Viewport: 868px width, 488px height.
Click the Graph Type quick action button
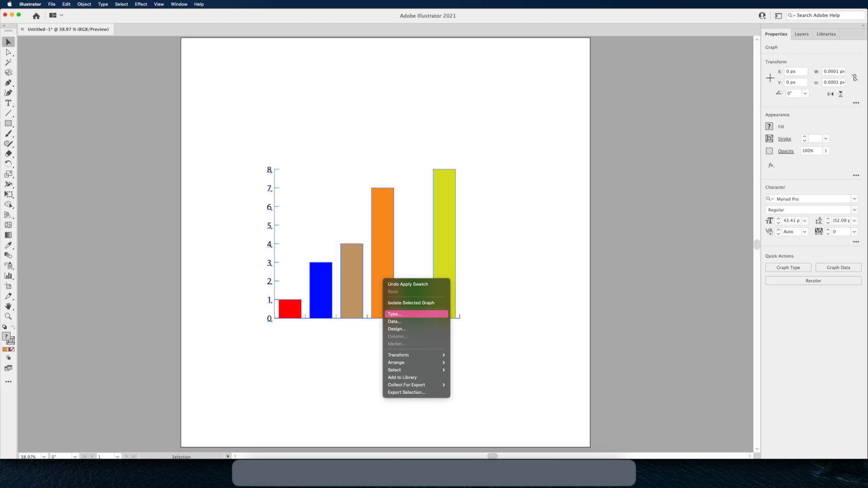click(x=788, y=267)
